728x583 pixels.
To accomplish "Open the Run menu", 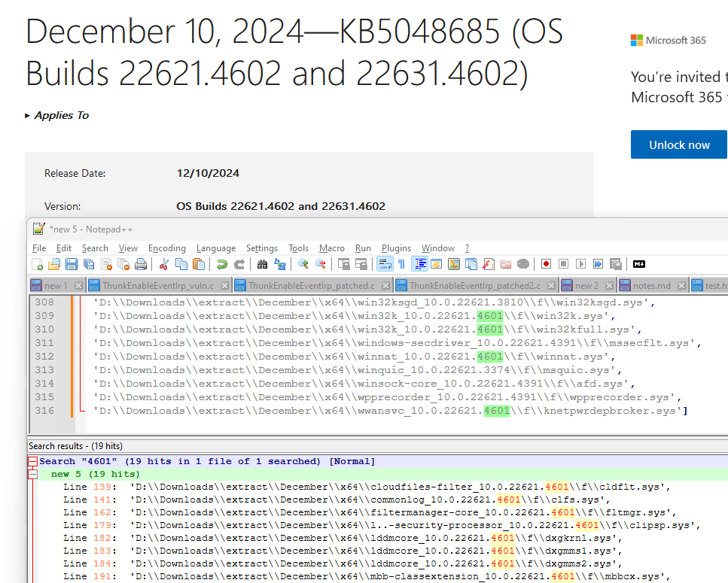I will pos(363,248).
